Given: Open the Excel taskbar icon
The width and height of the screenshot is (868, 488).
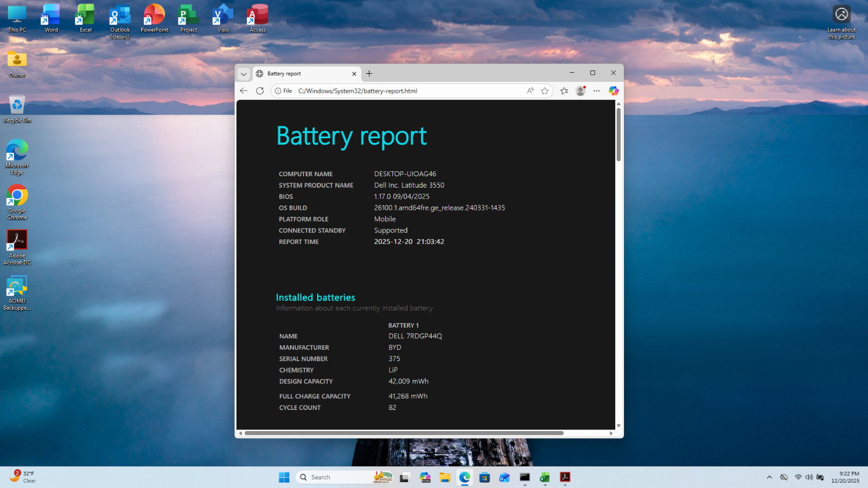Looking at the screenshot, I should click(545, 477).
